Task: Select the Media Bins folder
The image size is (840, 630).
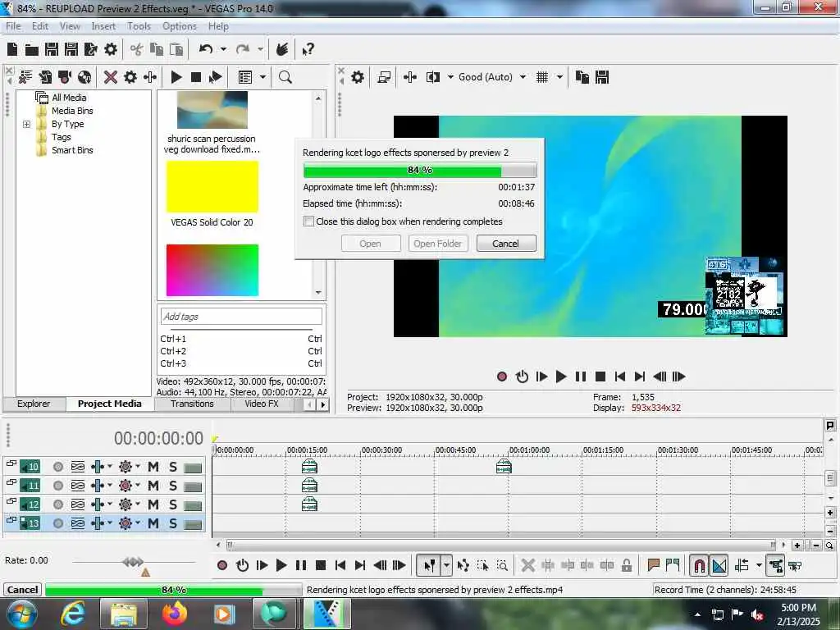Action: [x=72, y=111]
